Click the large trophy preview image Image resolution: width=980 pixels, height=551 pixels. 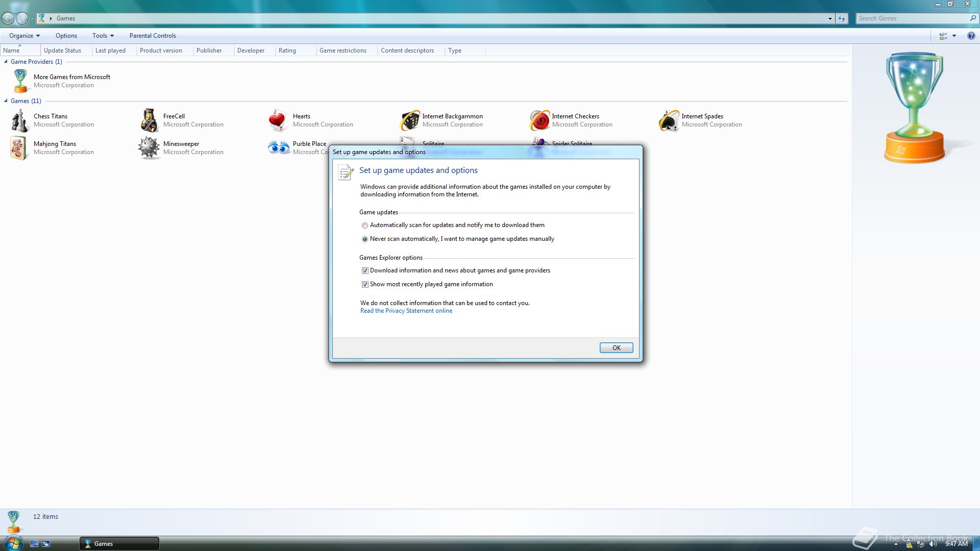click(916, 108)
